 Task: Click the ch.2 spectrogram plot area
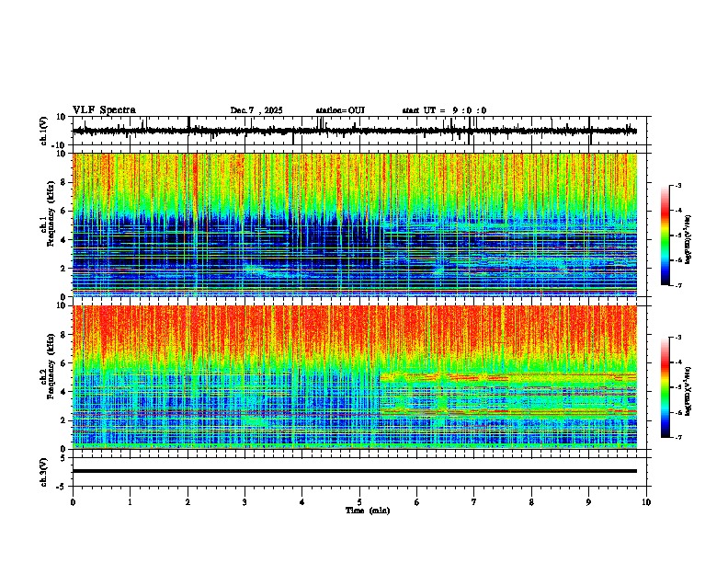point(354,377)
